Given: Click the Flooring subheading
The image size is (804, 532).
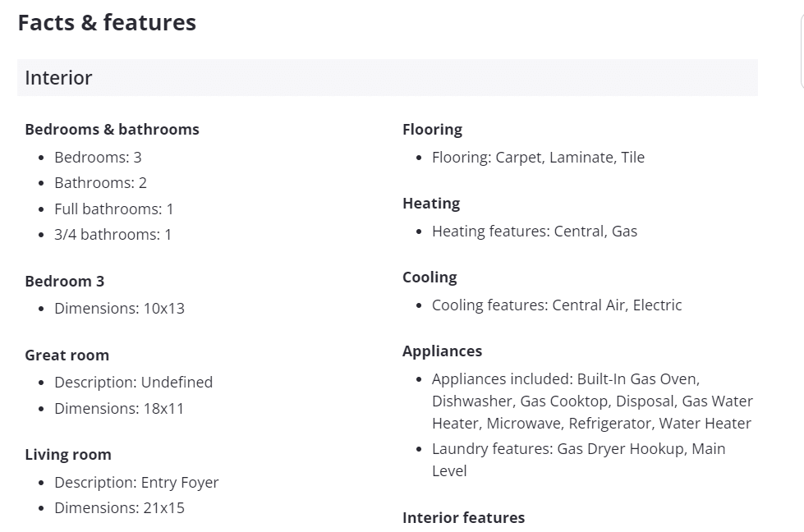Looking at the screenshot, I should pos(432,130).
